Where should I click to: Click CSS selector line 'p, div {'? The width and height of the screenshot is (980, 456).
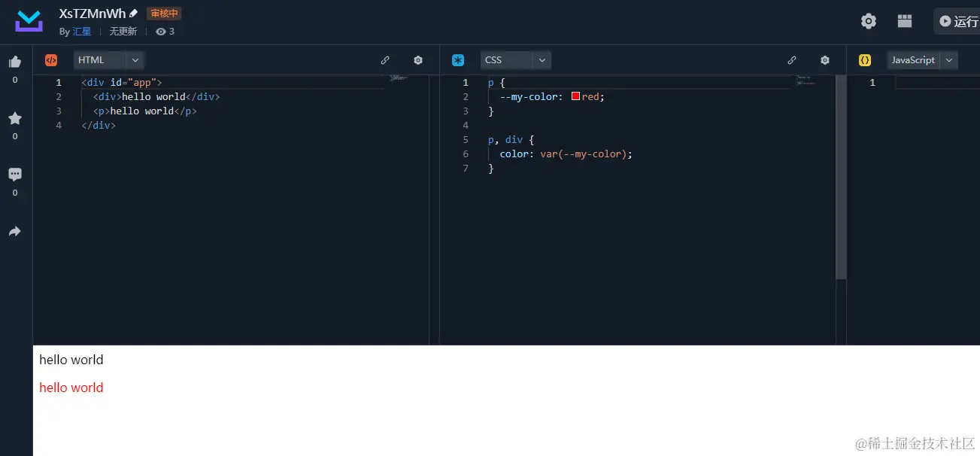pos(511,139)
